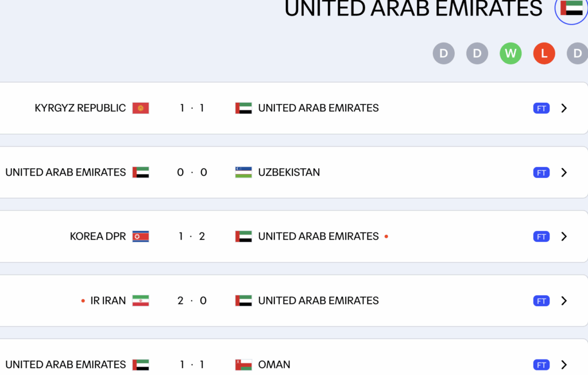Click the green W form badge
The height and width of the screenshot is (375, 588).
[x=510, y=54]
